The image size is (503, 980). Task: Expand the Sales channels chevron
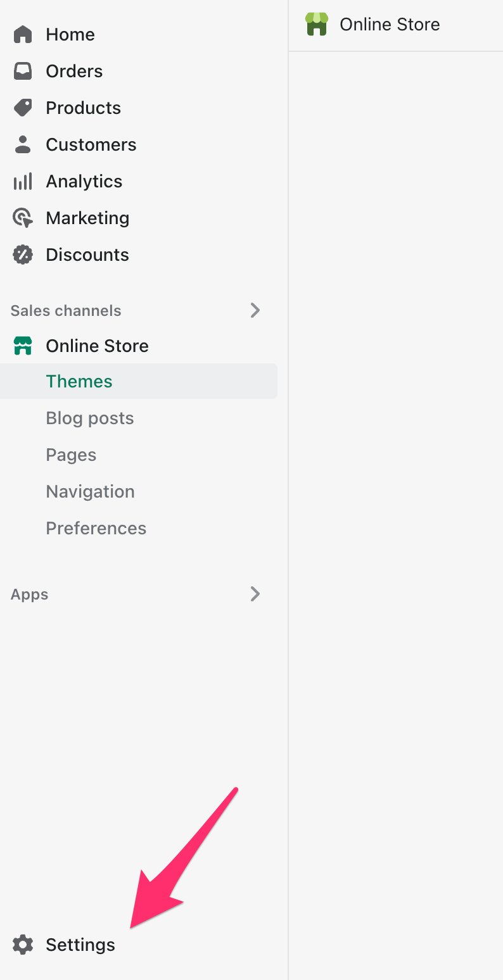[x=255, y=310]
